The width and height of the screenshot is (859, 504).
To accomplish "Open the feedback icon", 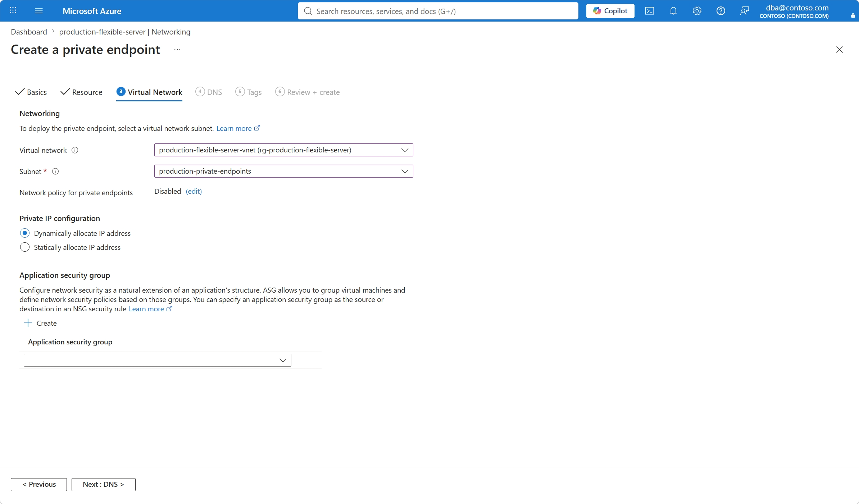I will 745,11.
